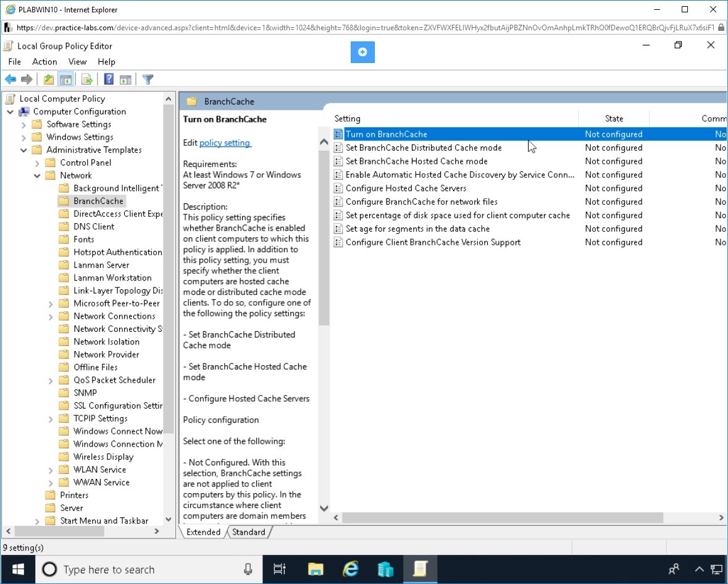
Task: Sort by the State column header
Action: [614, 119]
